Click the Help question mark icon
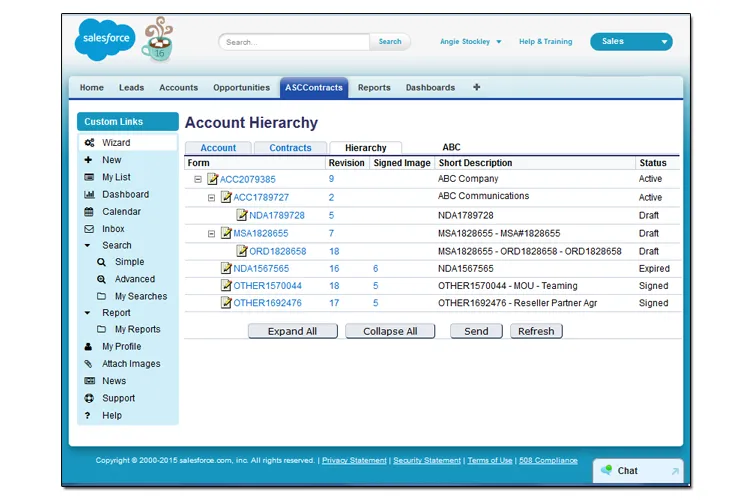 point(88,415)
